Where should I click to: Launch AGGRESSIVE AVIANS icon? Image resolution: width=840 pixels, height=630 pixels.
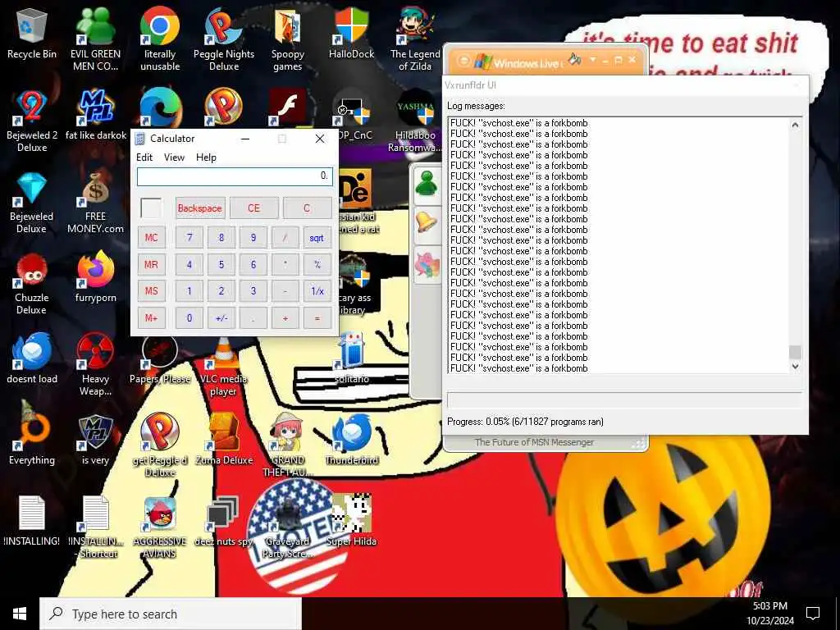pyautogui.click(x=160, y=527)
